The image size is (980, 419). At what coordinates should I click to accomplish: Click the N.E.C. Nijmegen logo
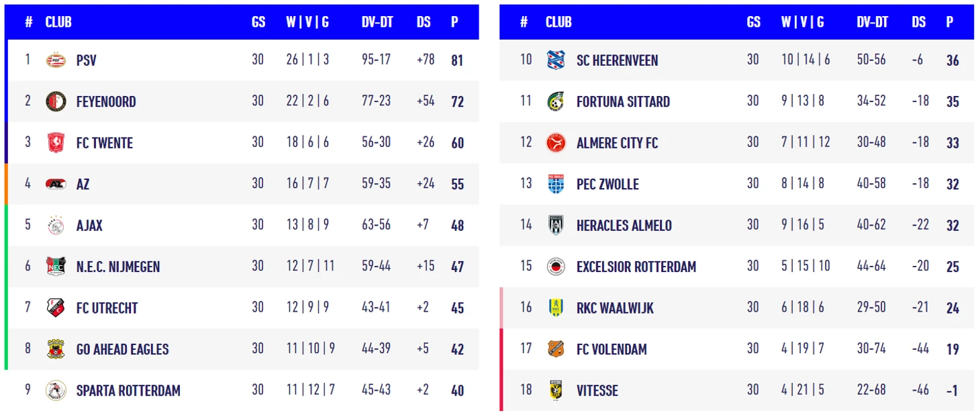click(56, 267)
